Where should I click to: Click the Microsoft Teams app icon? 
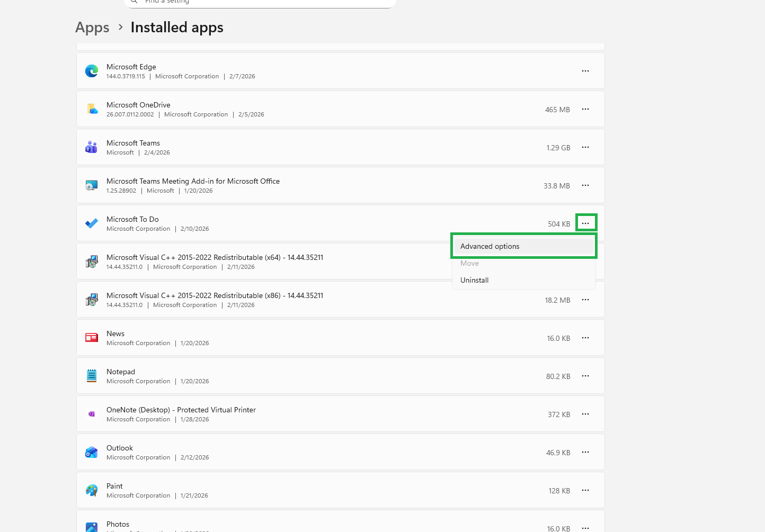92,147
